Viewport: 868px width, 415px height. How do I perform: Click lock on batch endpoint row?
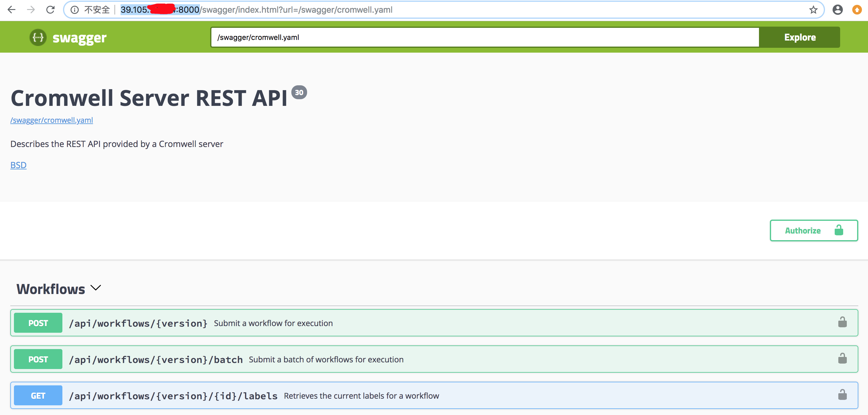click(842, 358)
